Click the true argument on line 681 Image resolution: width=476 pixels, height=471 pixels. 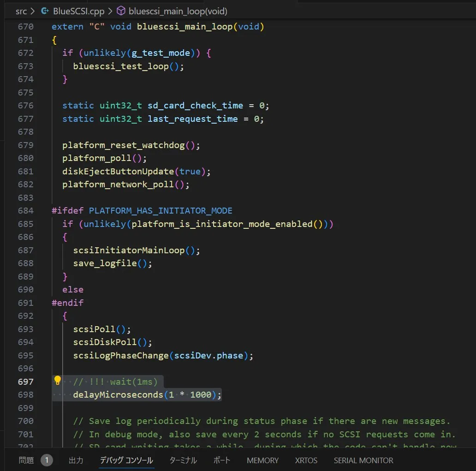click(x=190, y=171)
